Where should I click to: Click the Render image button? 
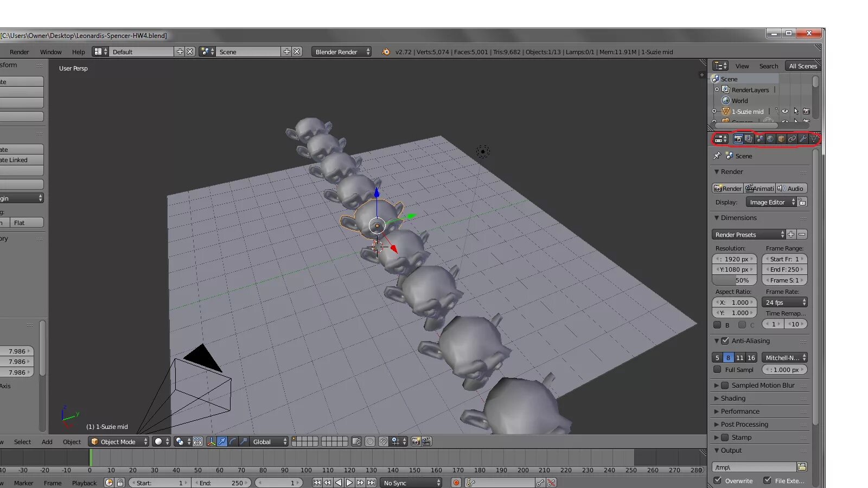[727, 189]
